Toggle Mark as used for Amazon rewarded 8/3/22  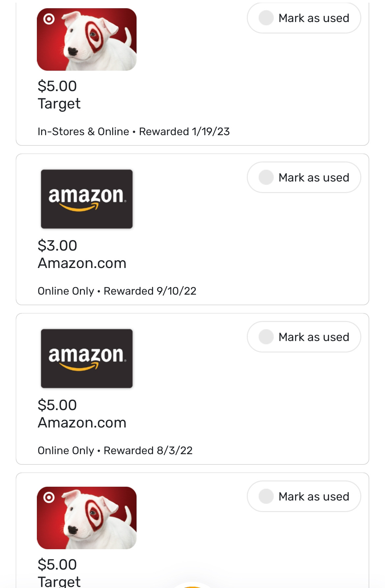[303, 337]
